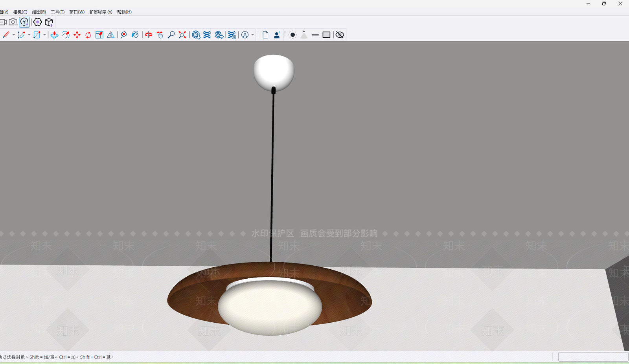Expand the Arc tool dropdown arrow

[29, 35]
